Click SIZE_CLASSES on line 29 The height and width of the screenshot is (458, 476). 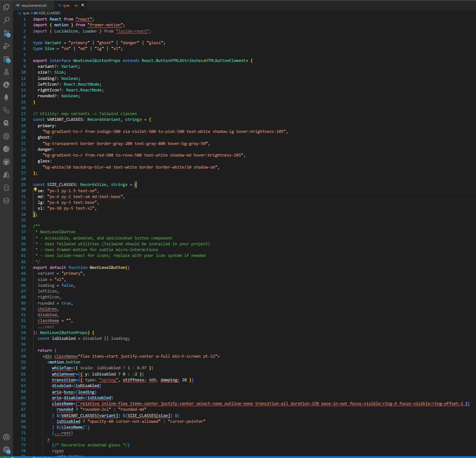point(61,185)
